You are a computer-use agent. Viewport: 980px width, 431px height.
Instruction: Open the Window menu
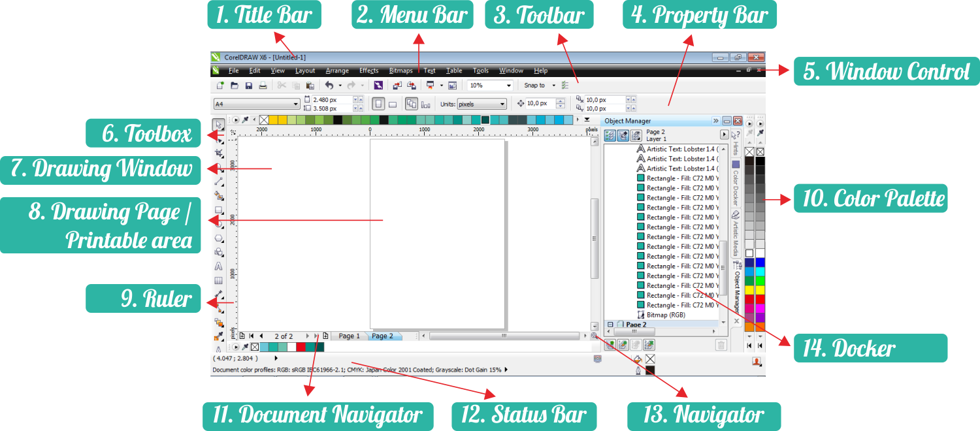tap(512, 71)
